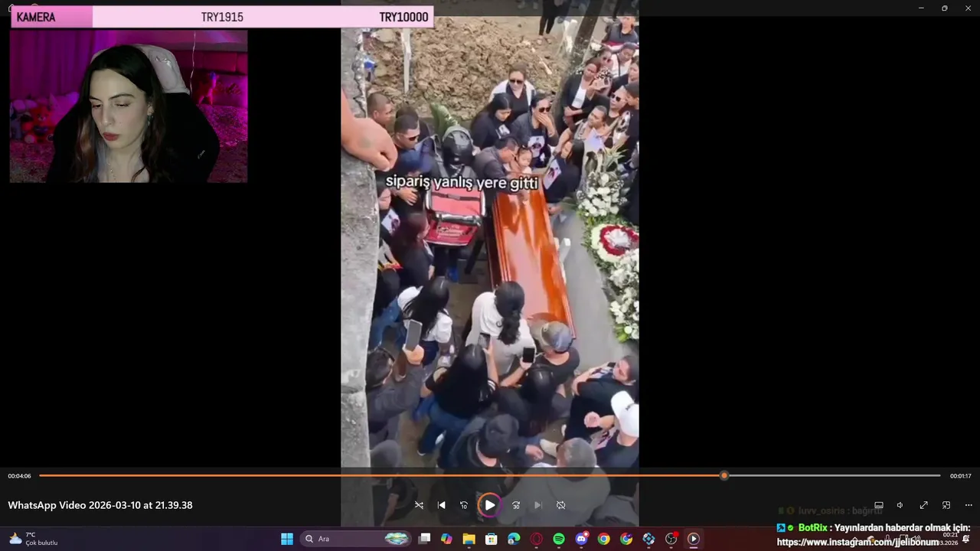
Task: Open Microsoft Edge from taskbar
Action: pos(514,539)
